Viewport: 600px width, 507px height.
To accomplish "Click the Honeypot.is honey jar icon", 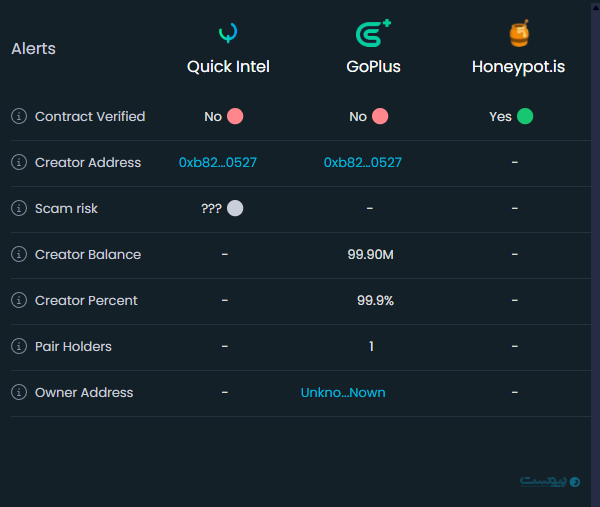I will (x=518, y=34).
